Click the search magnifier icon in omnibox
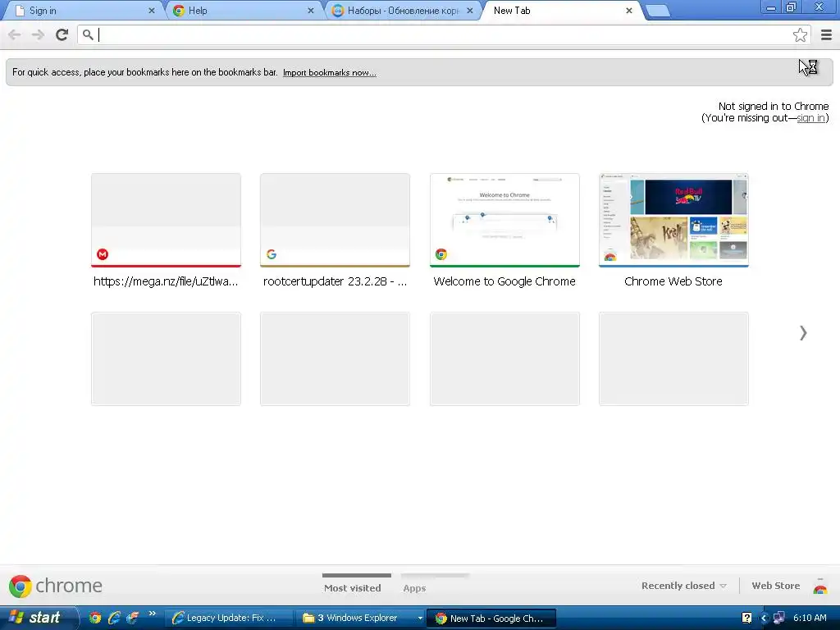 88,34
